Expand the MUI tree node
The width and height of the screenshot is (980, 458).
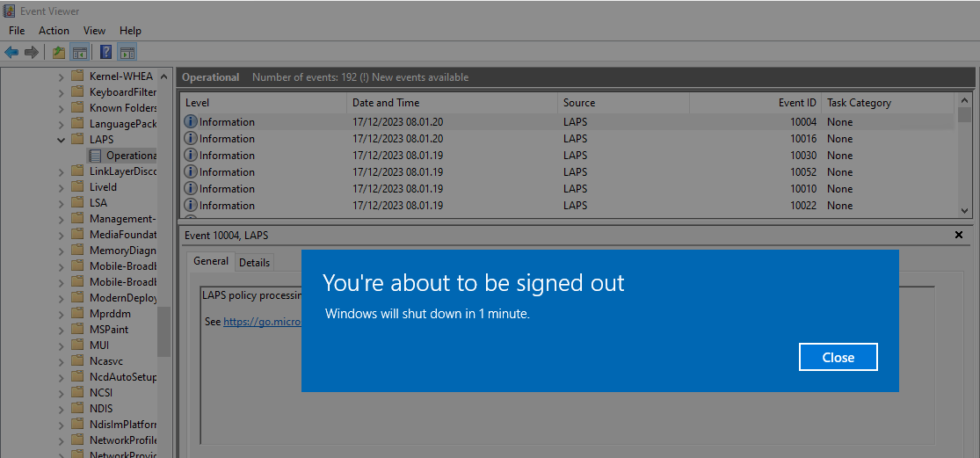61,345
